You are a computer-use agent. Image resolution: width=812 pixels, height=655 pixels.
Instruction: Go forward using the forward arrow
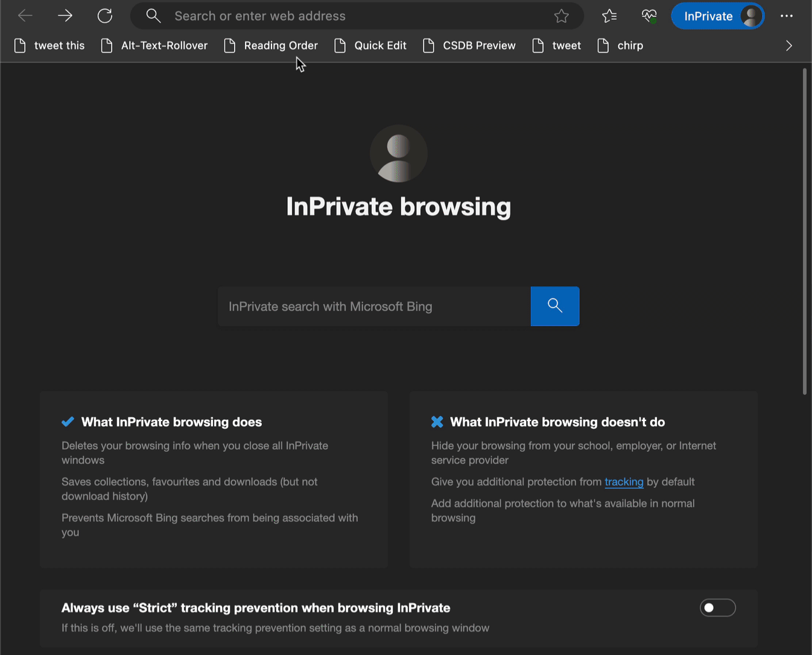pyautogui.click(x=65, y=16)
